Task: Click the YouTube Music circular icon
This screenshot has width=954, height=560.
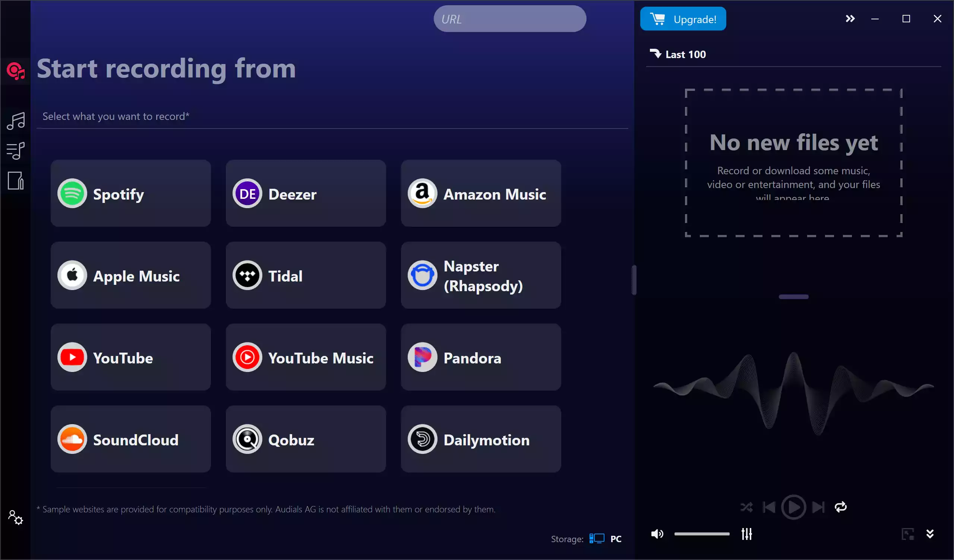Action: (247, 357)
